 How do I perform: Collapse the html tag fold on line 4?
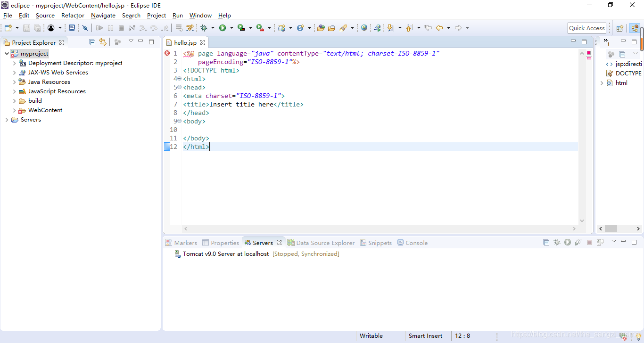(x=179, y=79)
